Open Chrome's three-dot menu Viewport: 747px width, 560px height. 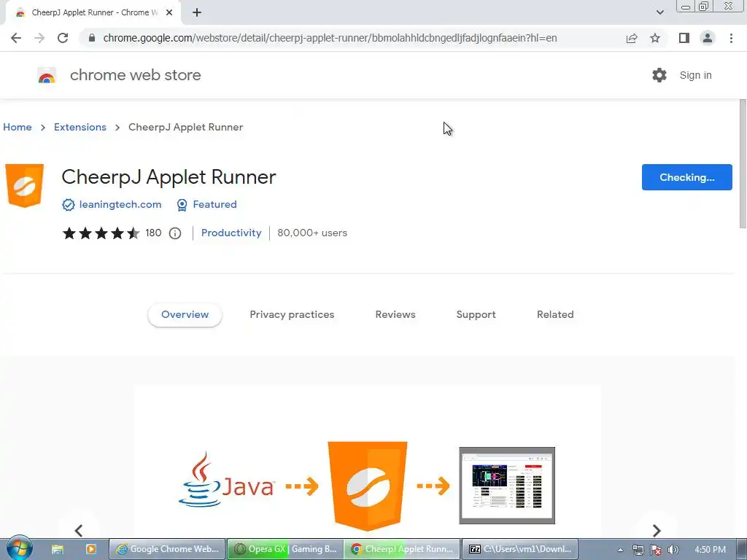(731, 38)
